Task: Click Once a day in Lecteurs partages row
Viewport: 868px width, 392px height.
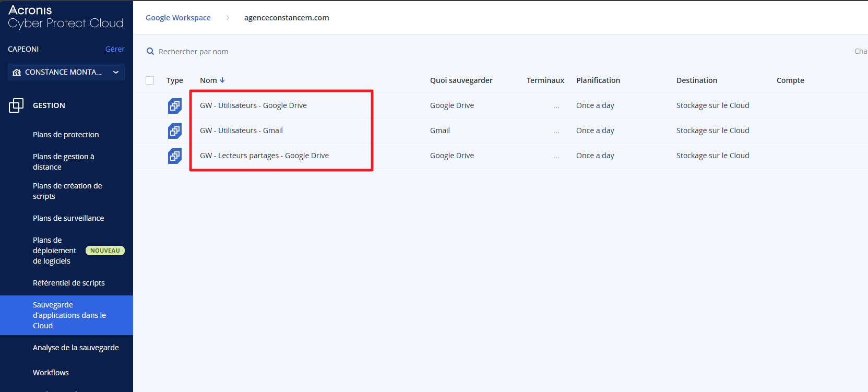Action: pyautogui.click(x=595, y=156)
